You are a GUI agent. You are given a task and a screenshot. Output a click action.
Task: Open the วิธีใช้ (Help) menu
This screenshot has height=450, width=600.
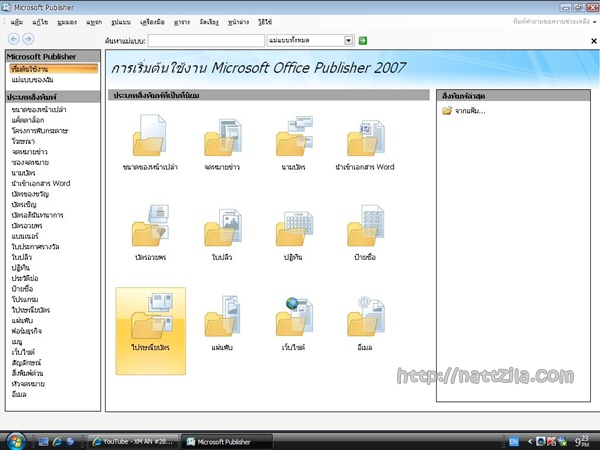[x=265, y=22]
